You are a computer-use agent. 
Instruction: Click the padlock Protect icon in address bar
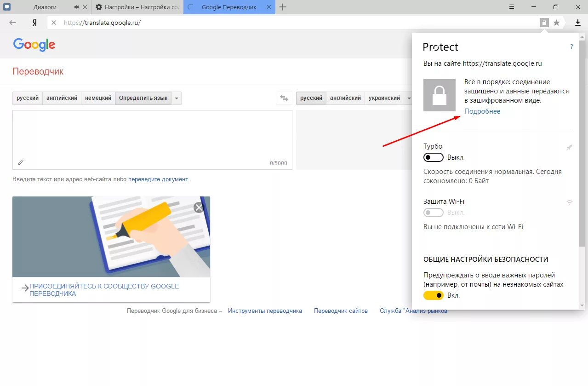(544, 23)
